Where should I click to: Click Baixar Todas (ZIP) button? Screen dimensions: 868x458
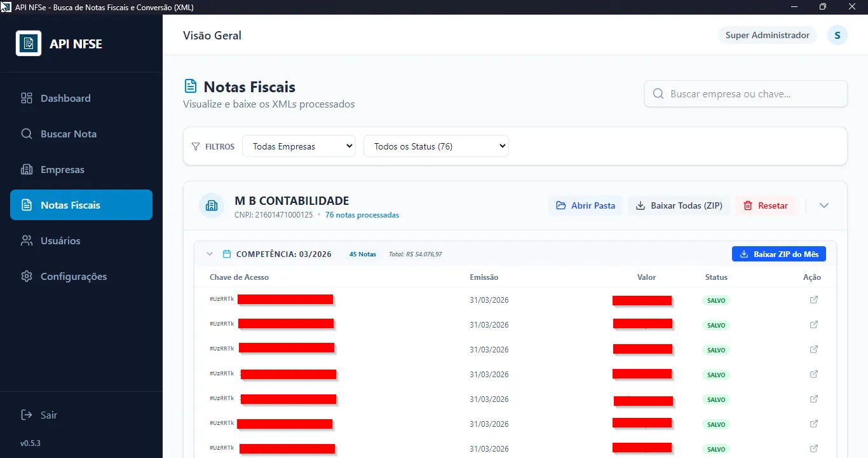tap(679, 205)
